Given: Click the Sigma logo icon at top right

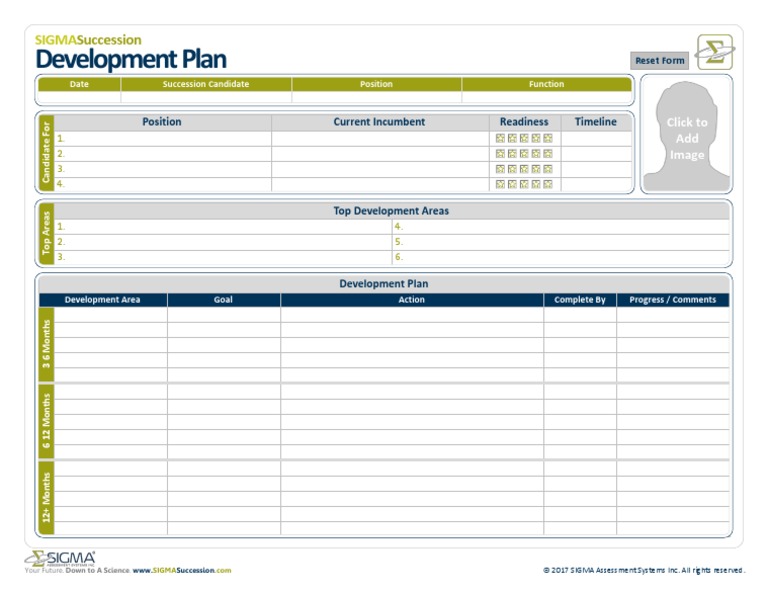Looking at the screenshot, I should tap(715, 52).
